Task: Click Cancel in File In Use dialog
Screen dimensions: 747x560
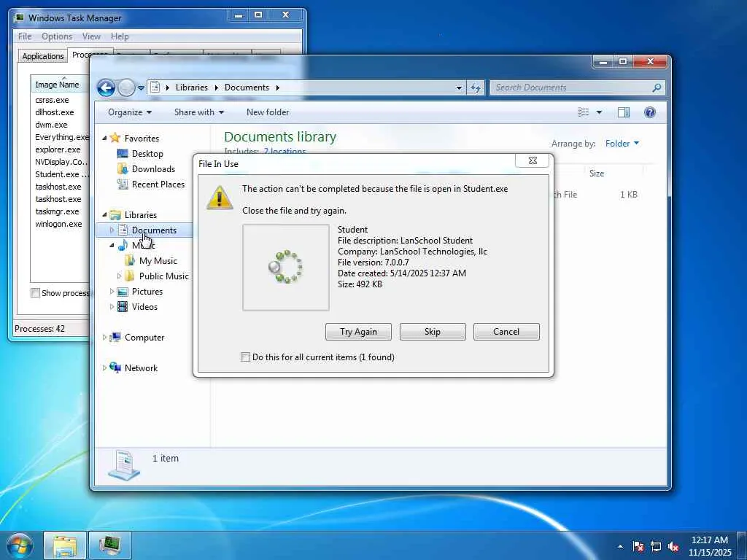Action: pyautogui.click(x=506, y=332)
